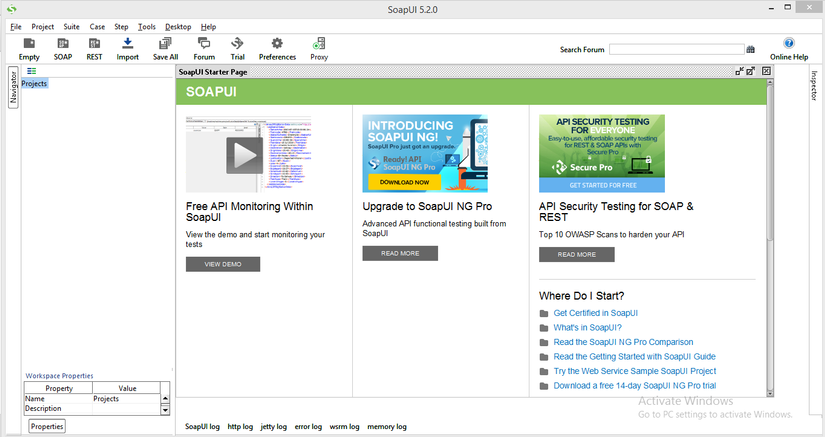Viewport: 825px width, 437px height.
Task: Select the Inspector side tab
Action: tap(813, 86)
